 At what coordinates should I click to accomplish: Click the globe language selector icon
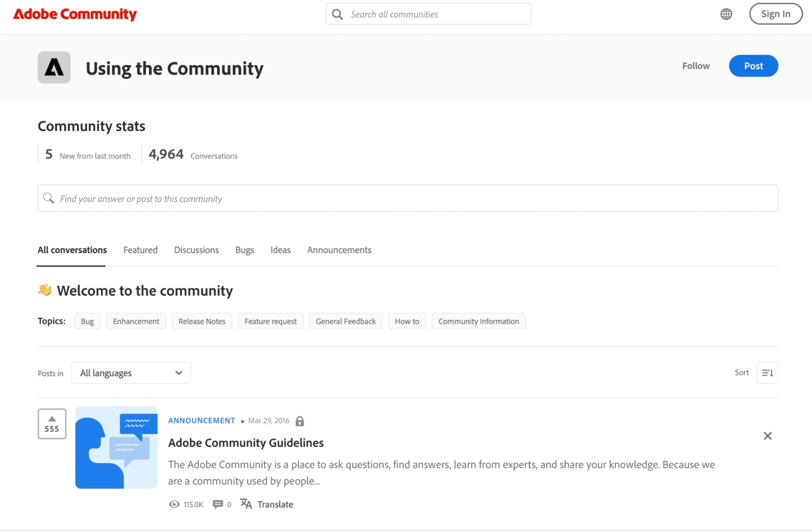point(726,14)
